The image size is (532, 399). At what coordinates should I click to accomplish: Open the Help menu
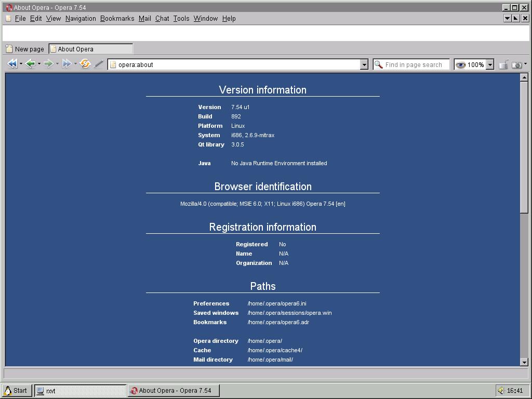pos(229,18)
